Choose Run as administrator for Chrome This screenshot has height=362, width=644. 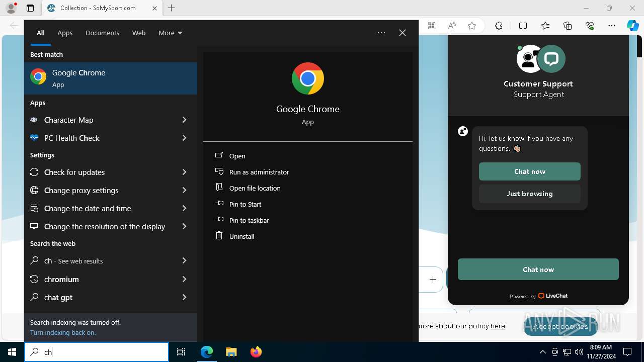259,172
